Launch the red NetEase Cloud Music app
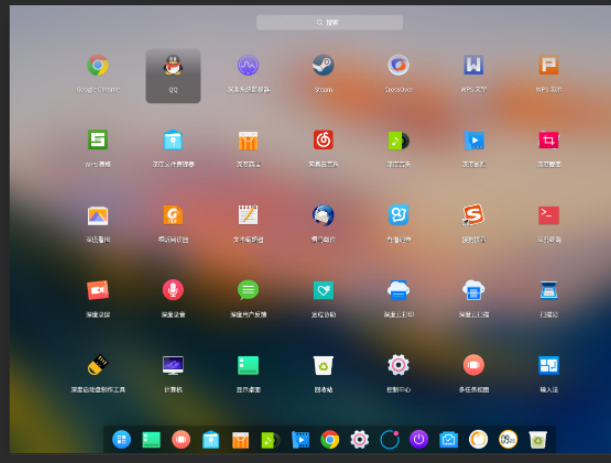 click(323, 140)
